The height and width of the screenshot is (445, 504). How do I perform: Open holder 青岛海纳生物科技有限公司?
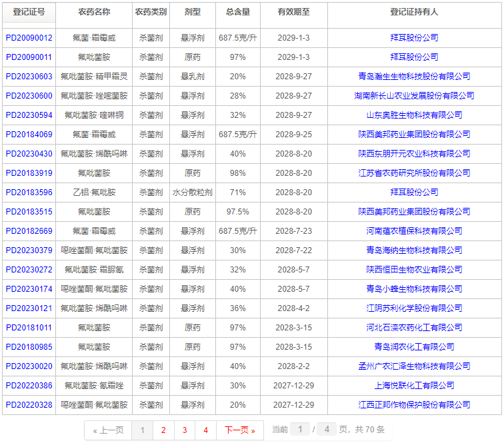(414, 250)
